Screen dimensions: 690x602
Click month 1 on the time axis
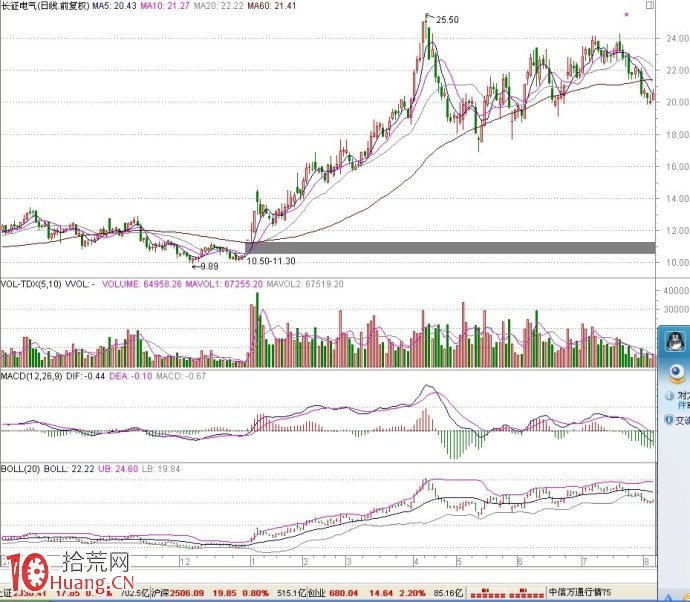(253, 562)
